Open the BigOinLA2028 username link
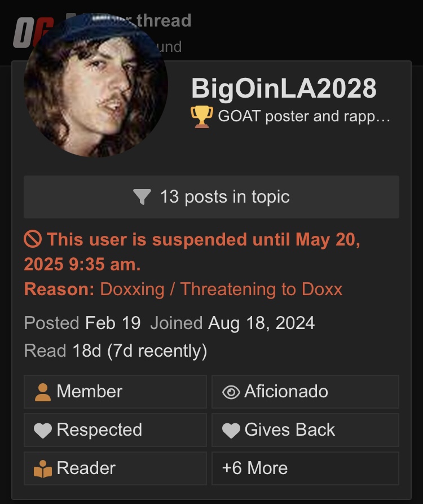 (x=284, y=89)
